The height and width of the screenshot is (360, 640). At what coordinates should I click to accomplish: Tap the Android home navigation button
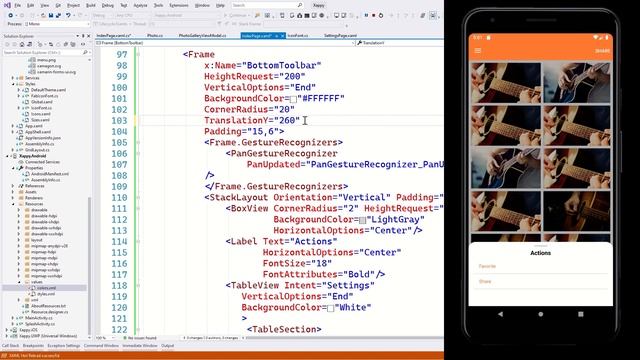[x=540, y=314]
